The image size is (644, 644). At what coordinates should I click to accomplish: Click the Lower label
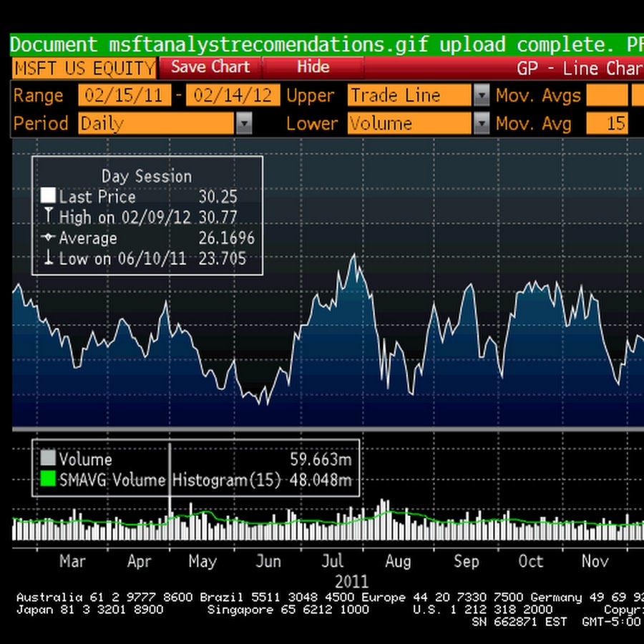312,124
